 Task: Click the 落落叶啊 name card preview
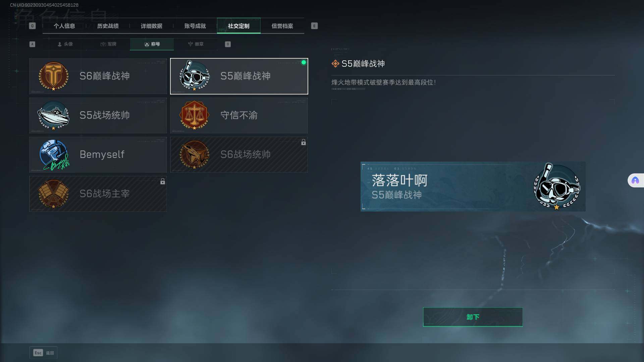click(473, 187)
